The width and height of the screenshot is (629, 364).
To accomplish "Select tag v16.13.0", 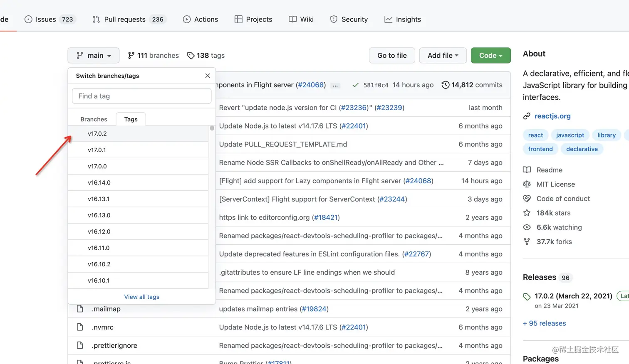I will 138,215.
